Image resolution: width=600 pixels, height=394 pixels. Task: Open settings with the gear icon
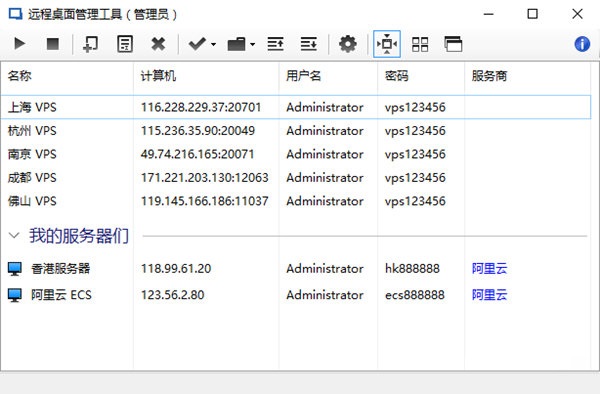pos(347,44)
